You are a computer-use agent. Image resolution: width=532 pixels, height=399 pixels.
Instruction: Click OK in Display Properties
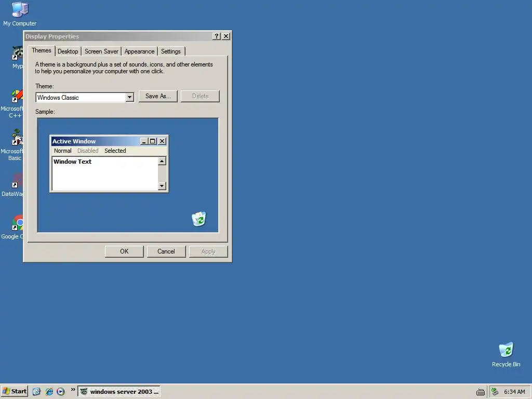tap(124, 251)
